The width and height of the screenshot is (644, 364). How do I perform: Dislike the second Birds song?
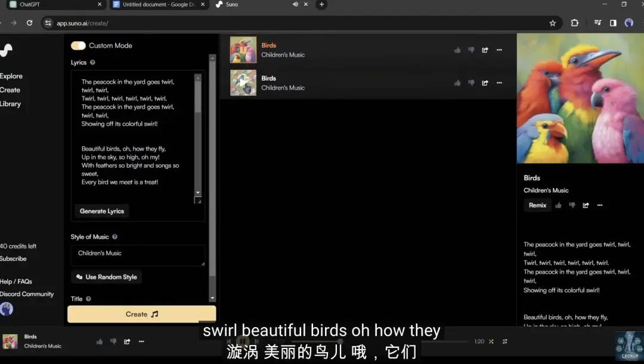pos(471,83)
